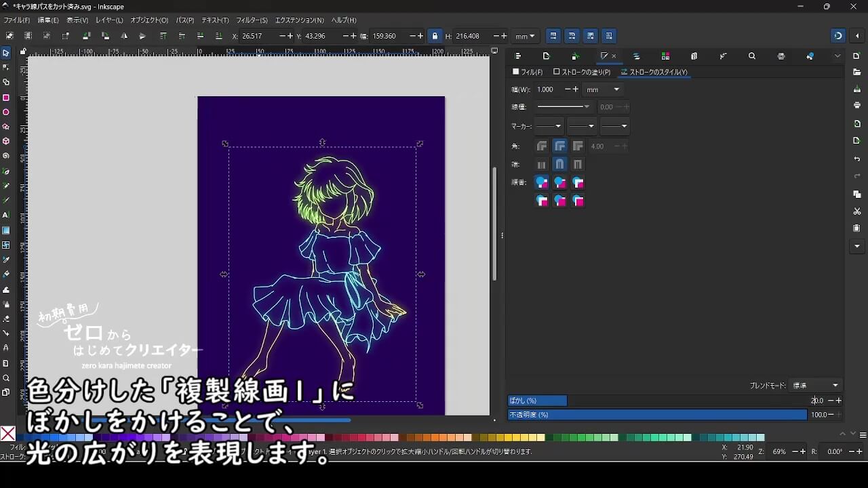Click the Cut scissors icon

[x=857, y=211]
